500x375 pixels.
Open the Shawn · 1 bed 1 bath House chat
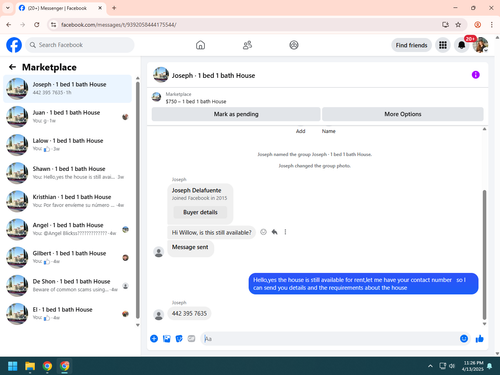point(67,173)
